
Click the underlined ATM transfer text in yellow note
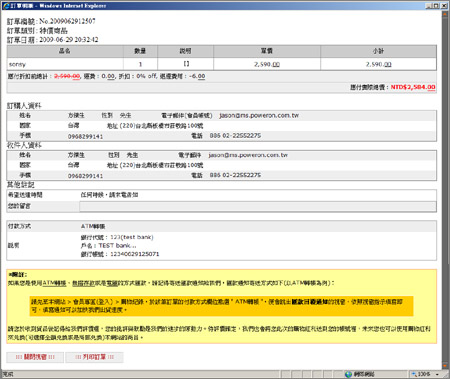click(x=54, y=283)
